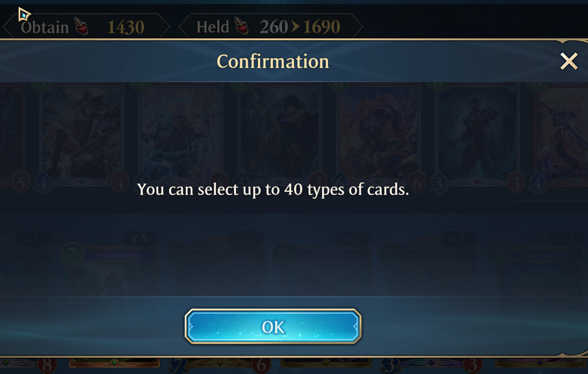Click the red defense 6 gem on the orange dragon card
The image size is (588, 374).
point(416,183)
